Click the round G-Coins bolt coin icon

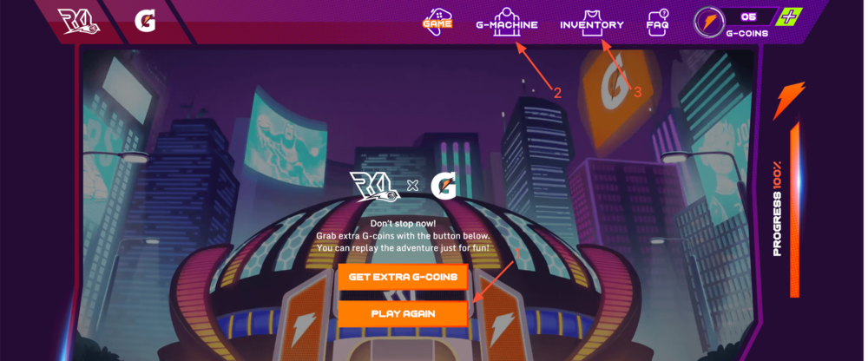click(710, 23)
